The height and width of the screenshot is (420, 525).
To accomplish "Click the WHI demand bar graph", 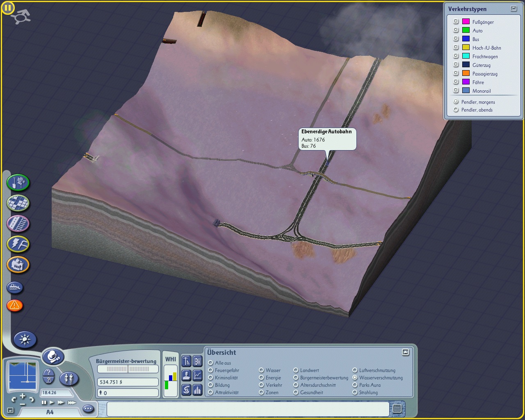I will click(x=171, y=381).
